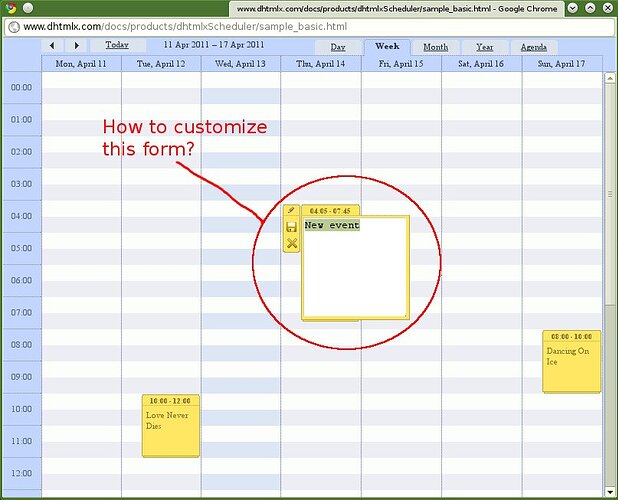618x500 pixels.
Task: Click the 10:00 - 12:00 event header
Action: (171, 401)
